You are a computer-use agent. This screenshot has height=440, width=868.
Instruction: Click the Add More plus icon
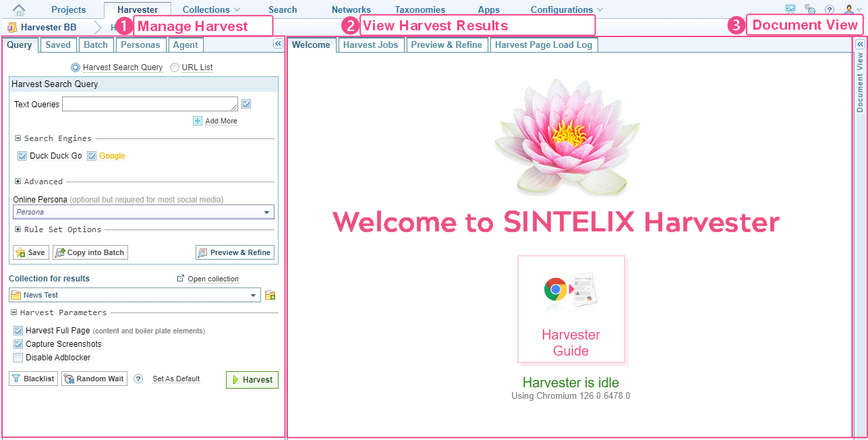[x=198, y=121]
